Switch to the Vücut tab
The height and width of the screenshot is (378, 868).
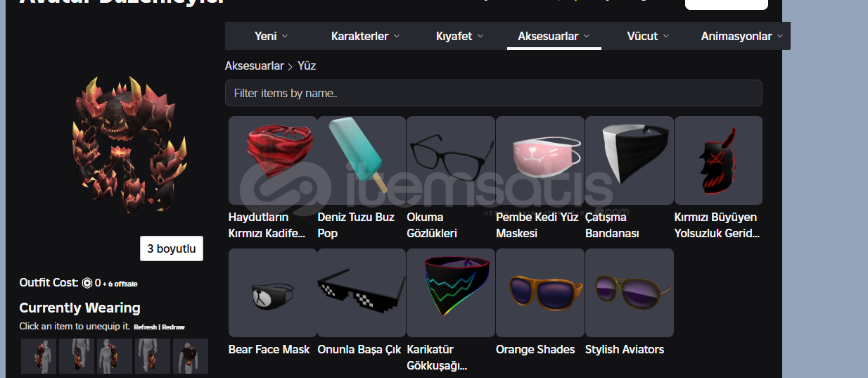pyautogui.click(x=648, y=36)
